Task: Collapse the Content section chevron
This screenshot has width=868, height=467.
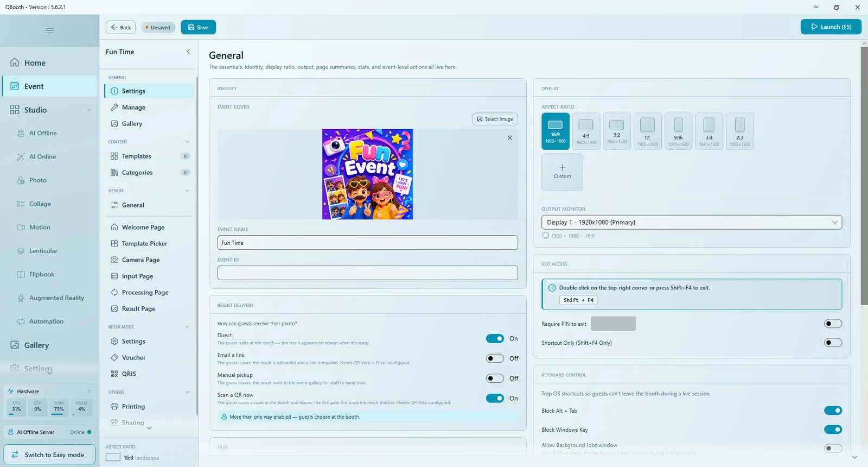Action: pyautogui.click(x=187, y=142)
